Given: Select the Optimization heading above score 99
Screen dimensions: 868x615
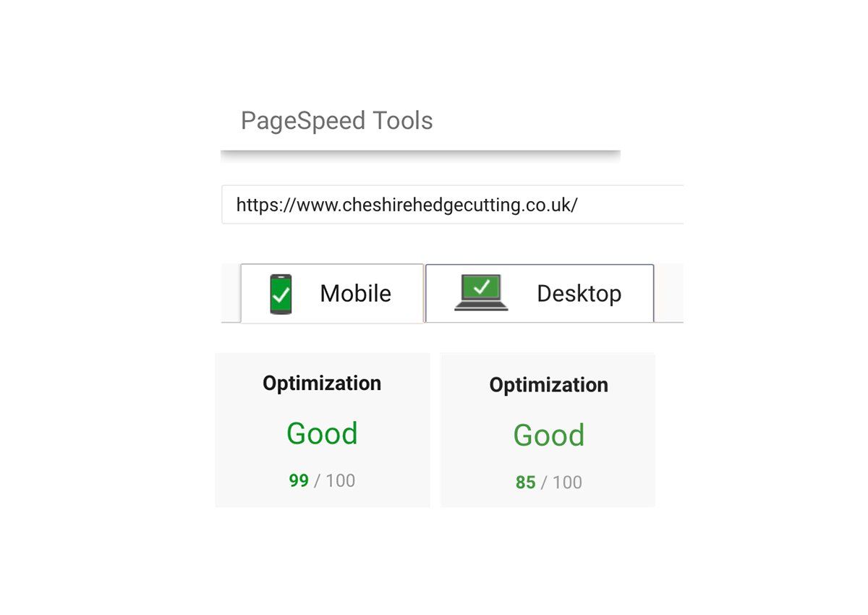Looking at the screenshot, I should tap(322, 383).
